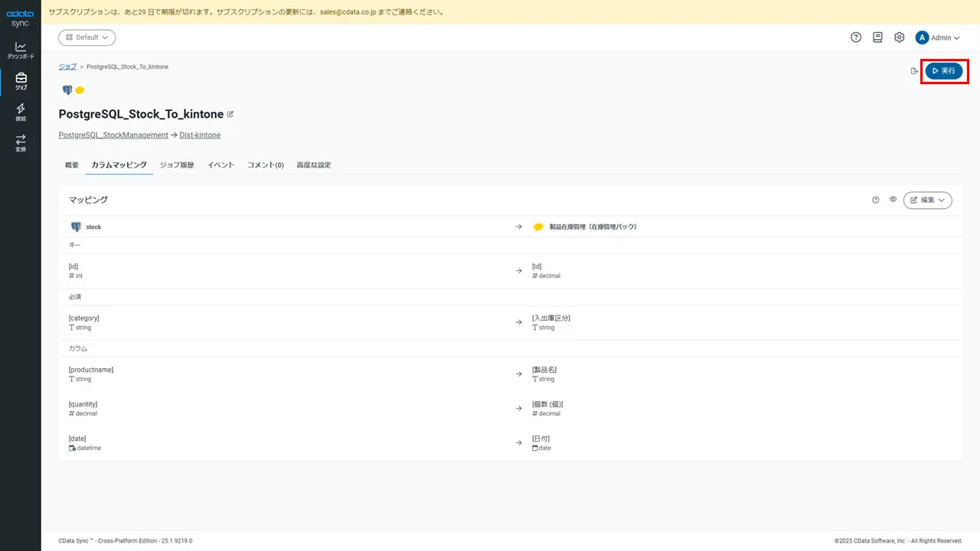Click the destination column [Id]
Screen dimensions: 980x551
537,266
